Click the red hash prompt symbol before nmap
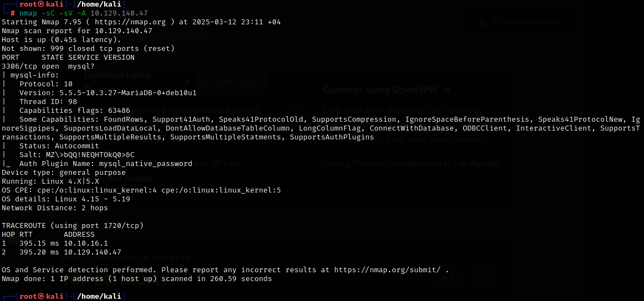The height and width of the screenshot is (301, 644). 13,13
